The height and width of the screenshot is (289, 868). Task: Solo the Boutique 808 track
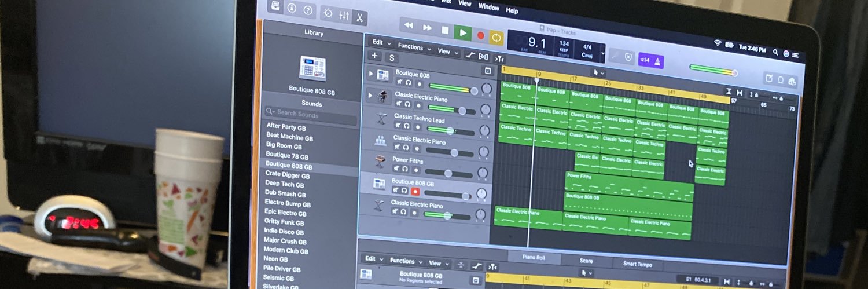(x=408, y=84)
